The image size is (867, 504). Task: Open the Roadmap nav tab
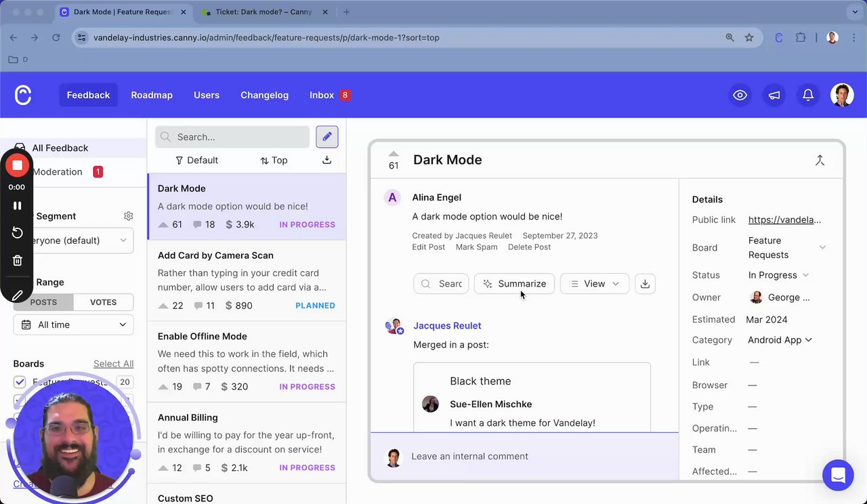(x=152, y=95)
